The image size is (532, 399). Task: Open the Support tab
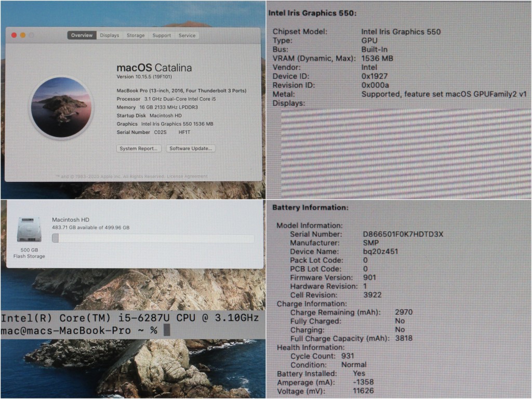[x=162, y=35]
